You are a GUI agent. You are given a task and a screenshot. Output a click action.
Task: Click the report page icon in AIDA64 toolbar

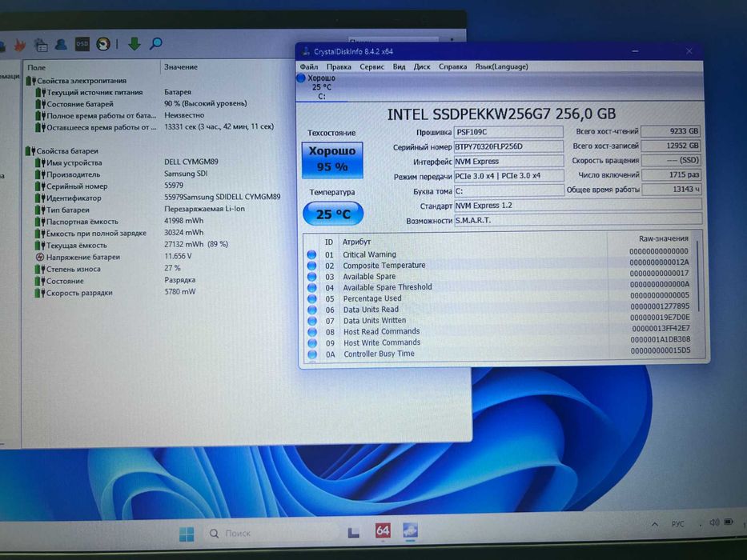pyautogui.click(x=41, y=45)
